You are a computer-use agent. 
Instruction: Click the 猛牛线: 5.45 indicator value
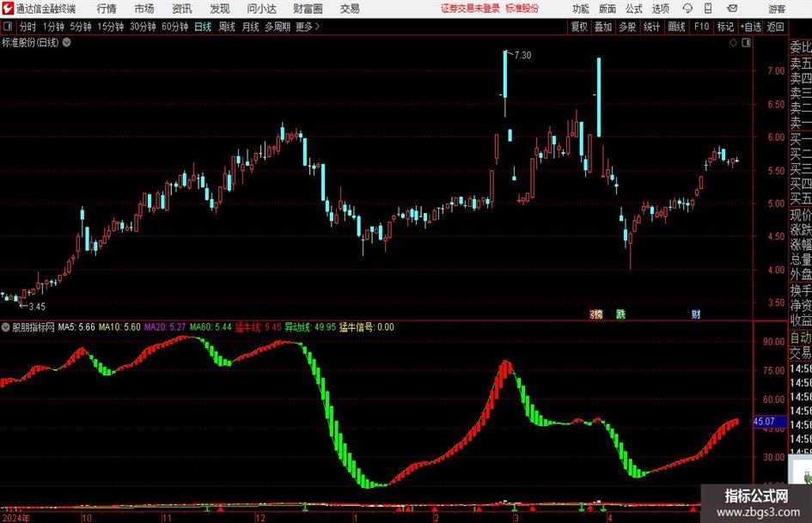pyautogui.click(x=258, y=327)
